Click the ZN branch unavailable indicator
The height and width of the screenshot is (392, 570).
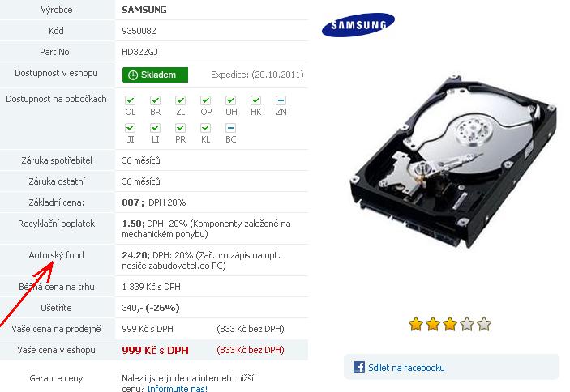[281, 100]
